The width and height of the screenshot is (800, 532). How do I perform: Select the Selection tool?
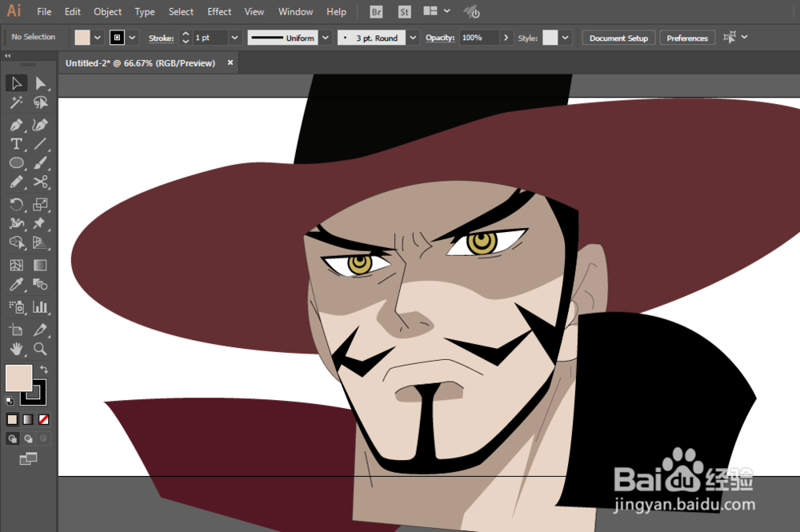(x=16, y=83)
